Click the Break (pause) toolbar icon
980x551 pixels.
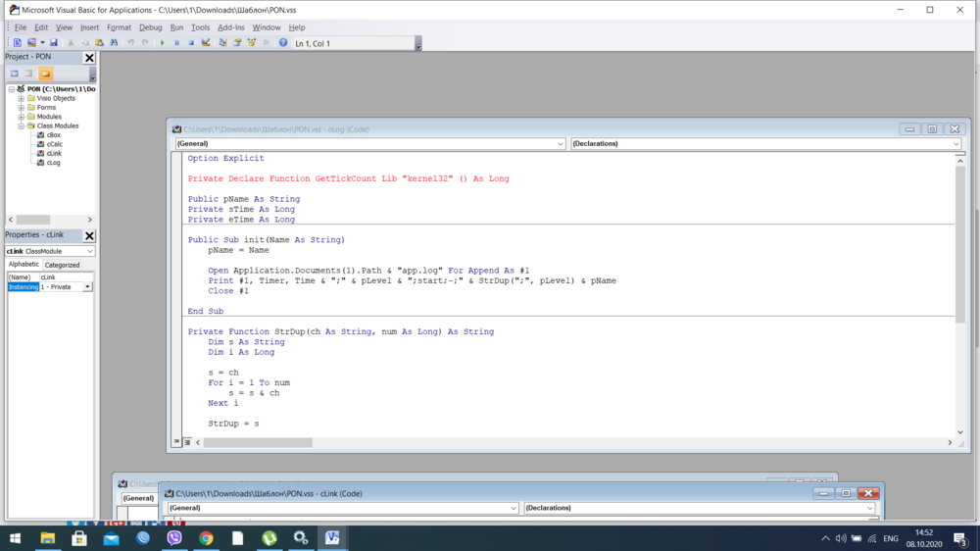coord(176,43)
